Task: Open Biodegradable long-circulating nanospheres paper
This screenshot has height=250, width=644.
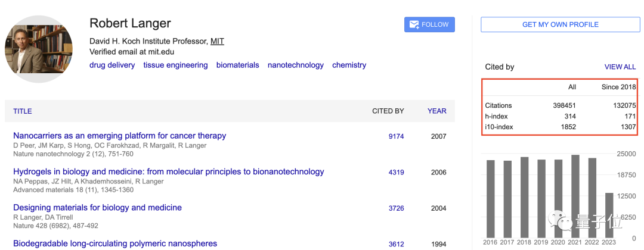Action: [x=115, y=243]
